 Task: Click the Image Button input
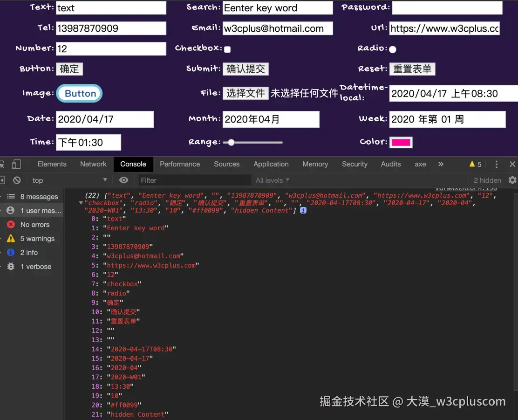coord(79,93)
